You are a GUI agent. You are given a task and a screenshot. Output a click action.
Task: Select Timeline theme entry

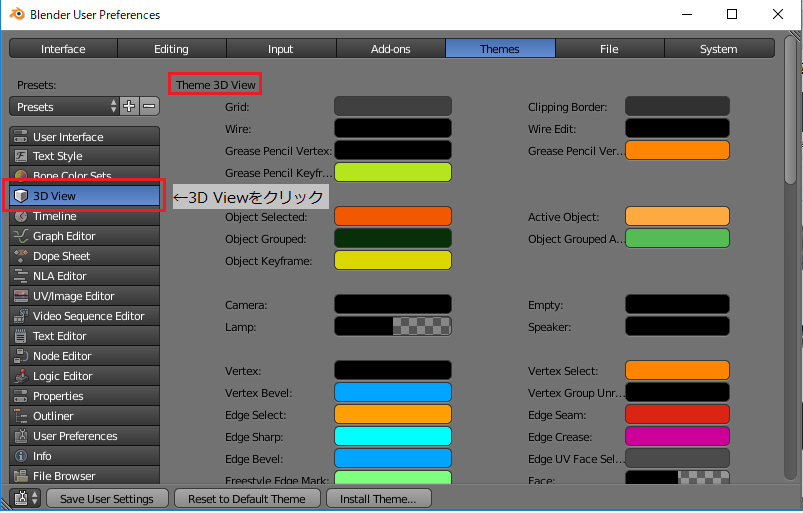(x=84, y=216)
